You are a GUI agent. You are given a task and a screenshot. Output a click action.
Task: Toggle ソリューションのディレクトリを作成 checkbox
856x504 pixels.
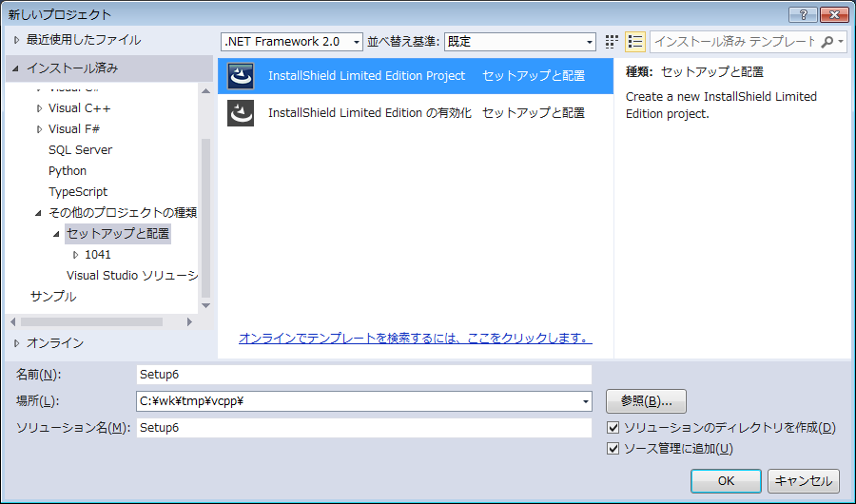pyautogui.click(x=613, y=428)
